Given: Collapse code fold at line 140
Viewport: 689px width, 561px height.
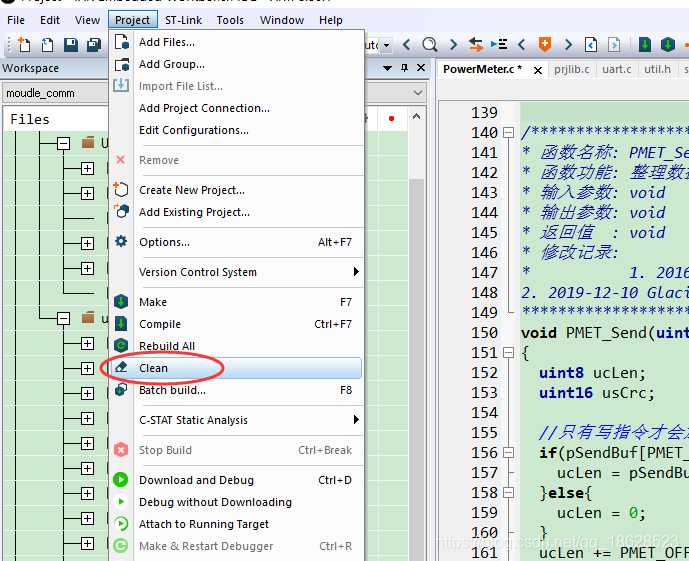Looking at the screenshot, I should coord(508,132).
